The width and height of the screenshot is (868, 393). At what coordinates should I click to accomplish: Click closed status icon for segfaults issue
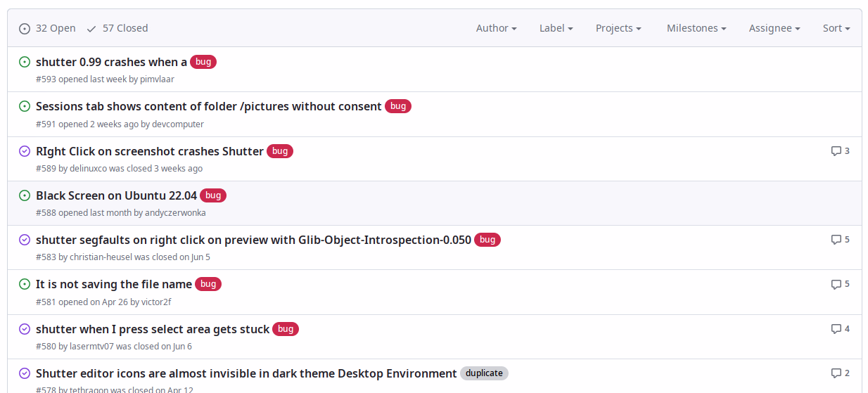25,240
